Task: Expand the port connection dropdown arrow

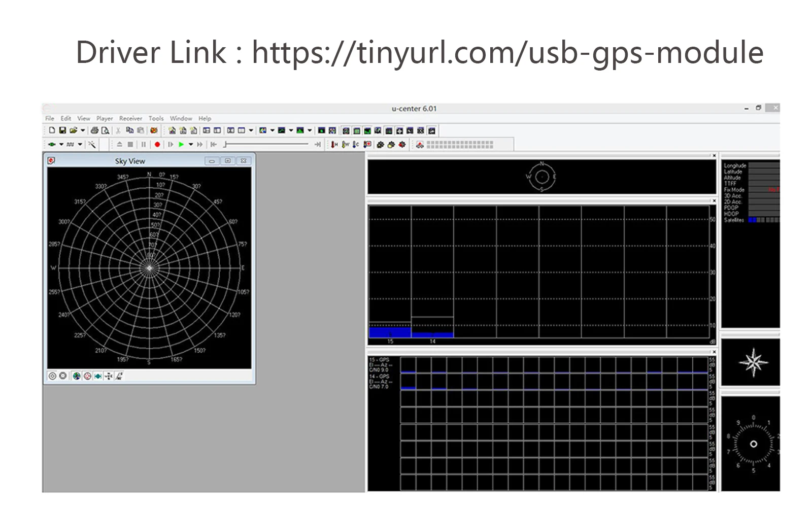Action: [61, 145]
